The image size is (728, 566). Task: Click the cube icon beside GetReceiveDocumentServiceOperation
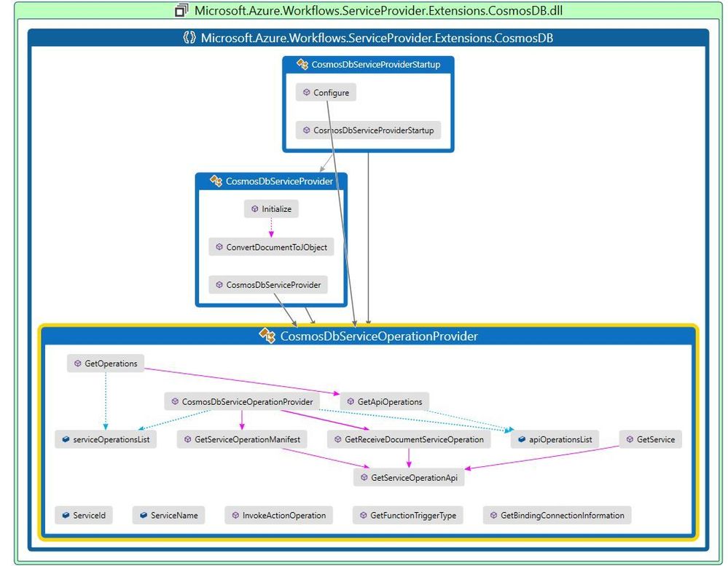click(x=337, y=439)
